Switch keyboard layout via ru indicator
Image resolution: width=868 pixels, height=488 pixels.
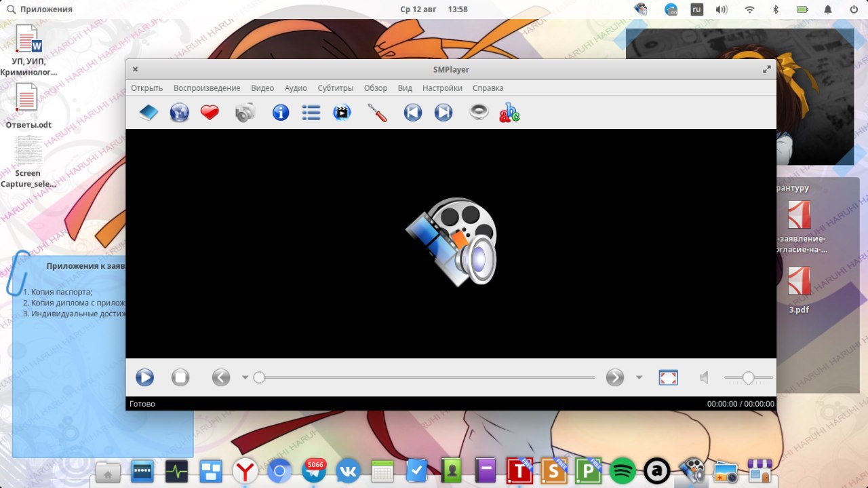696,10
